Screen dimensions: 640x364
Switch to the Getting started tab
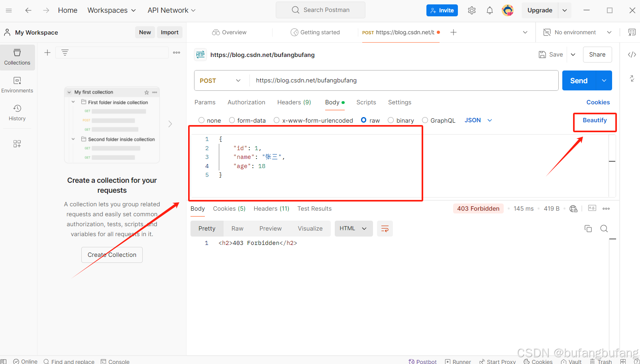[x=315, y=32]
